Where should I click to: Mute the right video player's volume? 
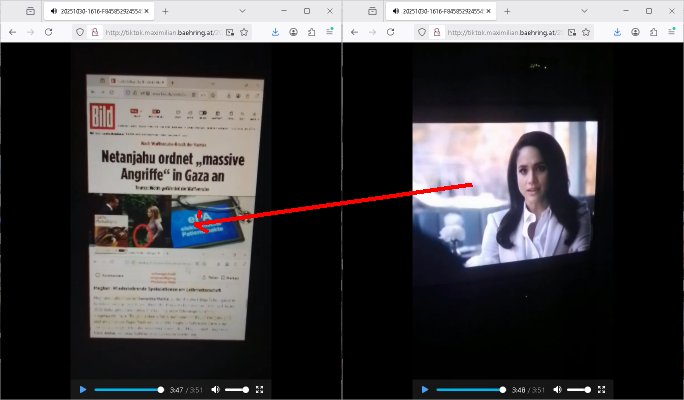(557, 389)
